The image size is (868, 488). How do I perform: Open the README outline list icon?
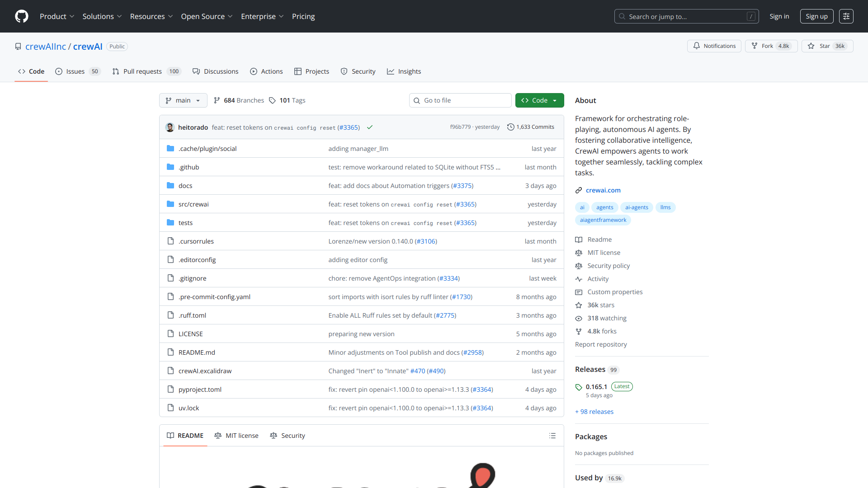click(x=552, y=436)
